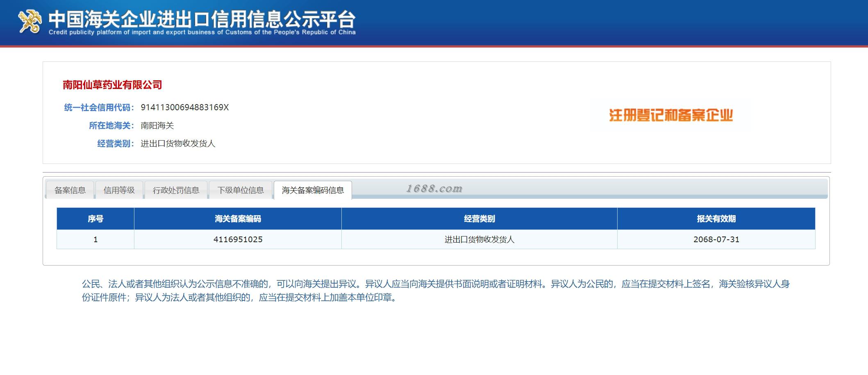Screen dimensions: 868x375
Task: Open the 备案信息 tab
Action: click(x=70, y=190)
